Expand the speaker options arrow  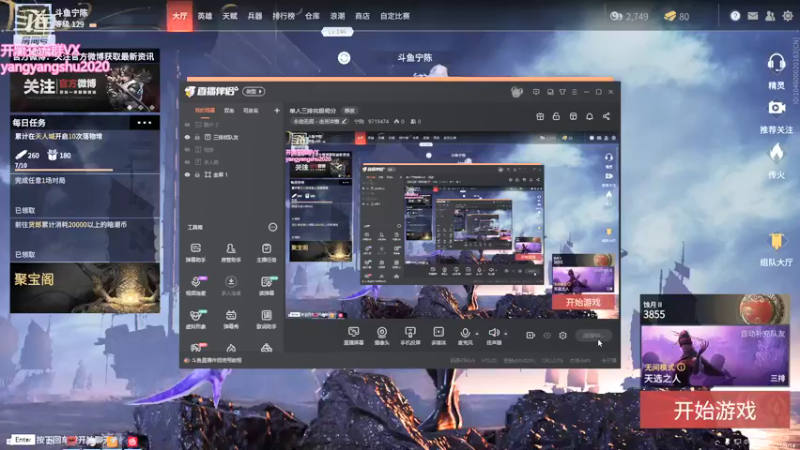(x=506, y=334)
